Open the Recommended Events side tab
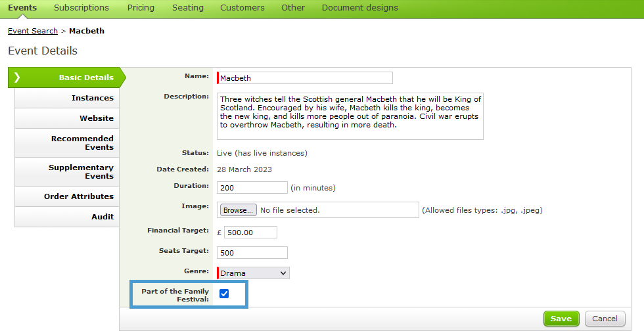644x335 pixels. [67, 143]
